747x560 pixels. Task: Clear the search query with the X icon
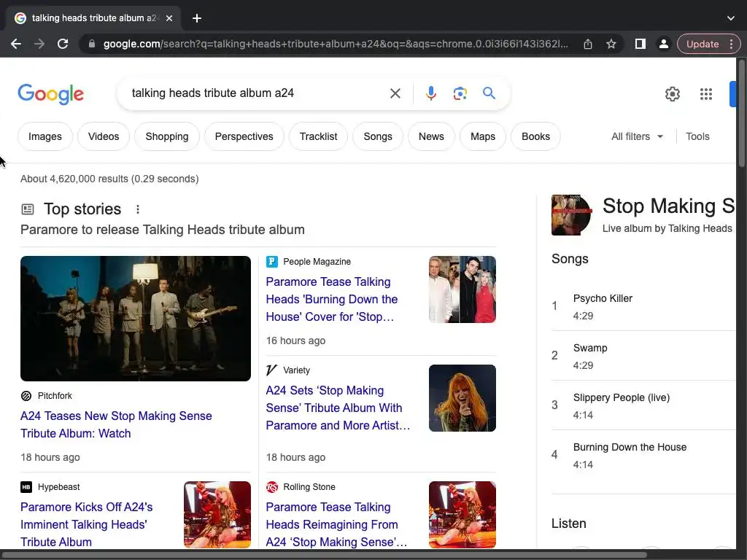point(395,93)
